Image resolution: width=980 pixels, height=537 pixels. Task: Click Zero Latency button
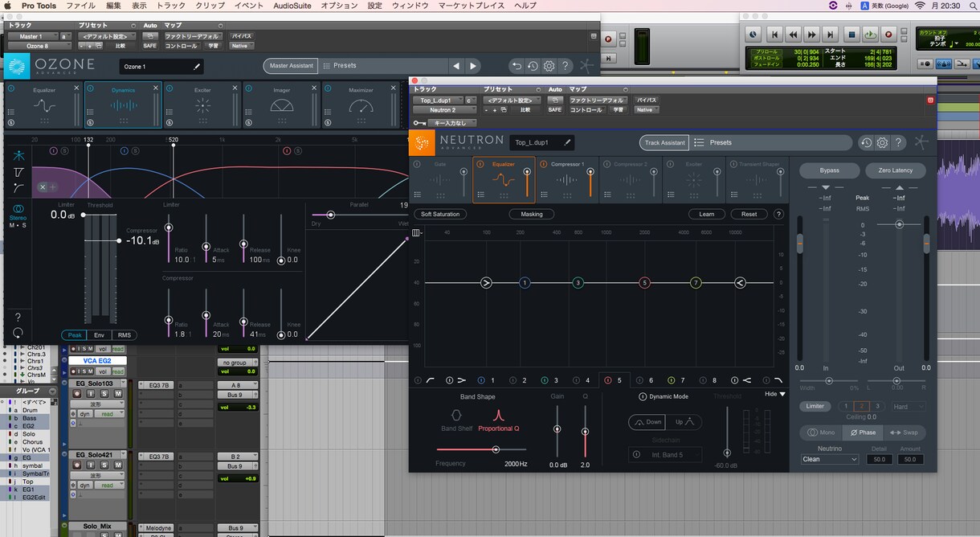point(895,170)
